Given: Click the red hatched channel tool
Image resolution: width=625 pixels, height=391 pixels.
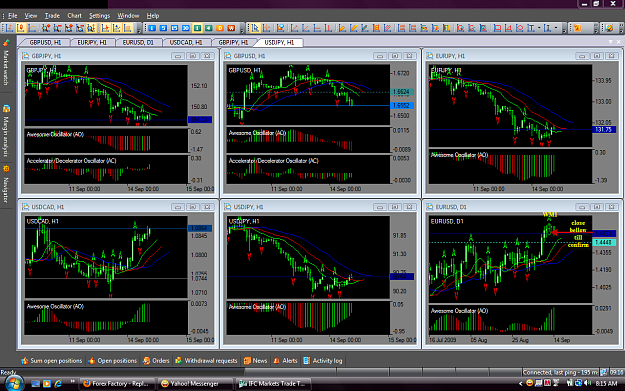Looking at the screenshot, I should (x=387, y=28).
